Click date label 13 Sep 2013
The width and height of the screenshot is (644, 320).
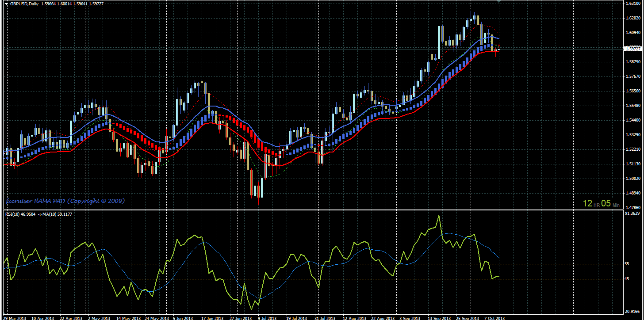click(440, 318)
